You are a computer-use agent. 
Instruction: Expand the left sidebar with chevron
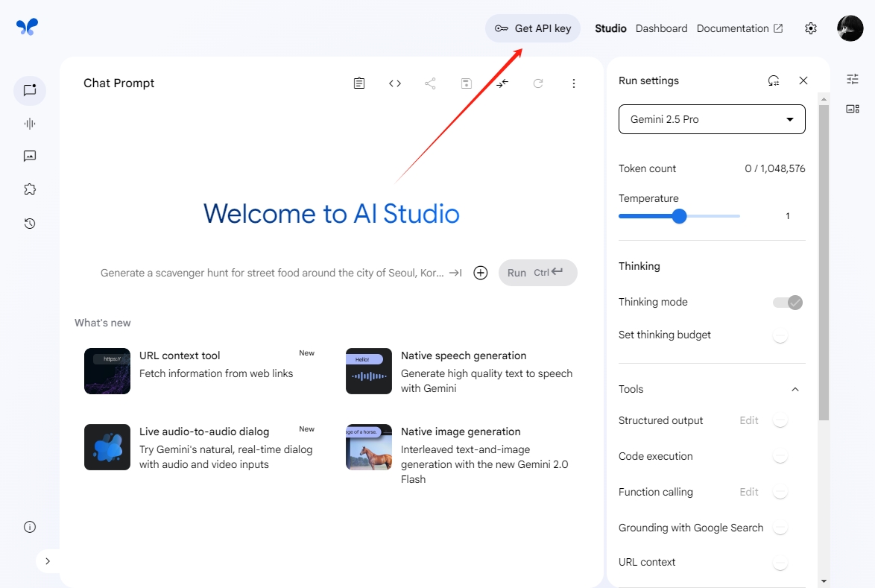tap(48, 561)
